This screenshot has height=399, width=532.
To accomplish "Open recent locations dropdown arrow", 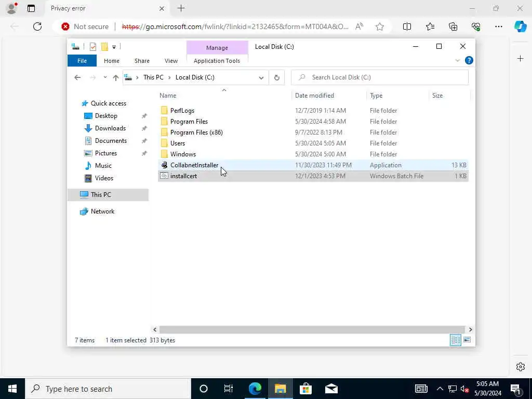I will click(x=105, y=77).
